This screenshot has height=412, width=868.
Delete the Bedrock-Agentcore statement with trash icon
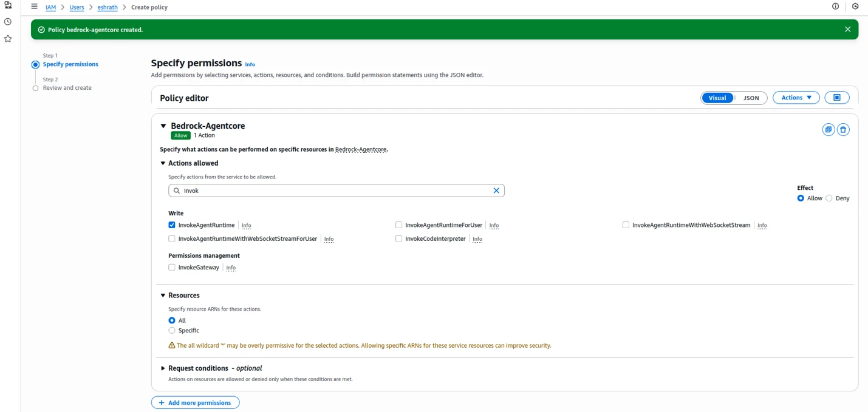tap(843, 129)
